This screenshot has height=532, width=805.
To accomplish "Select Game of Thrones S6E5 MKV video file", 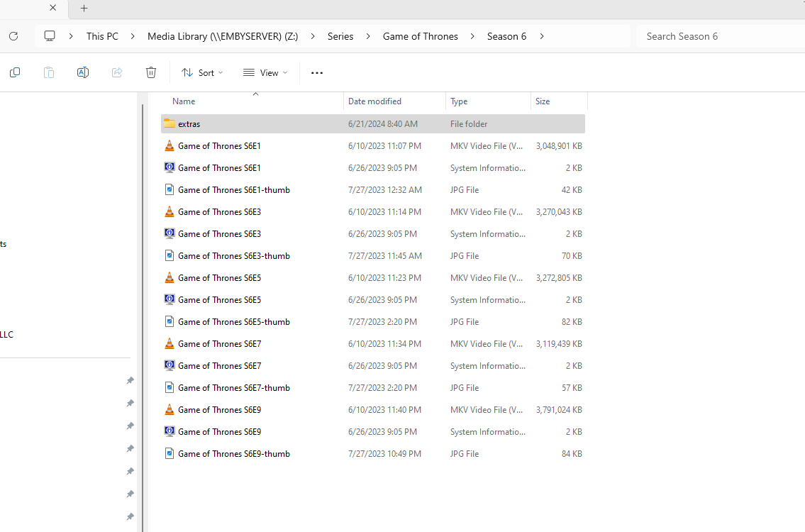I will coord(219,278).
